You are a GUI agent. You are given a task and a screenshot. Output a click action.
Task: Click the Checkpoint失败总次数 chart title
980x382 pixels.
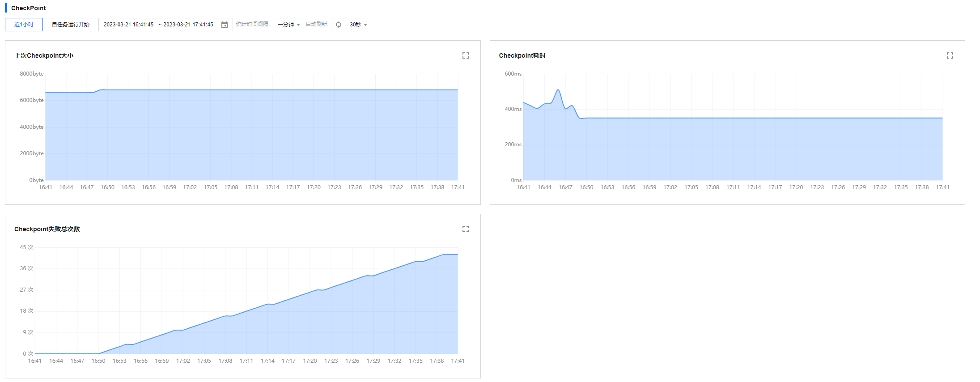click(47, 229)
